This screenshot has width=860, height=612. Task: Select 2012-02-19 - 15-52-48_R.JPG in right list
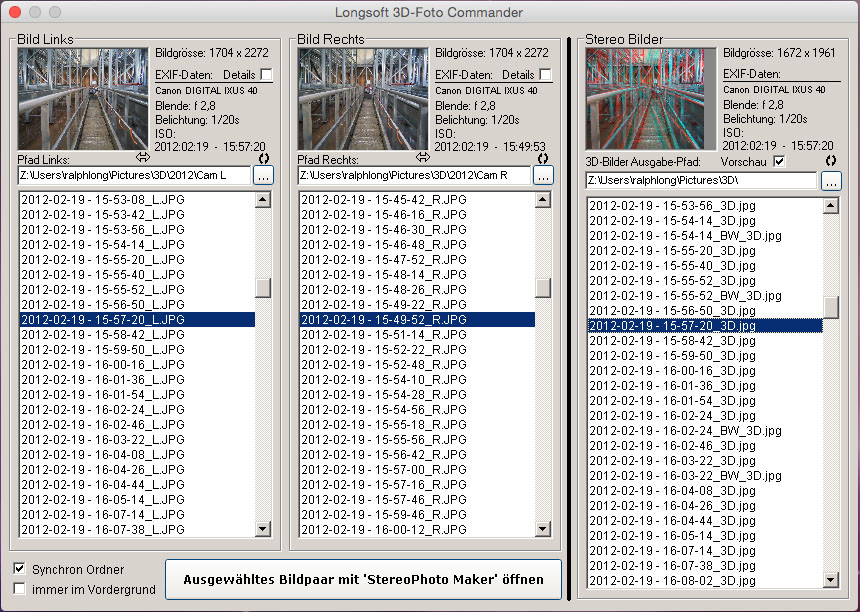[x=383, y=365]
